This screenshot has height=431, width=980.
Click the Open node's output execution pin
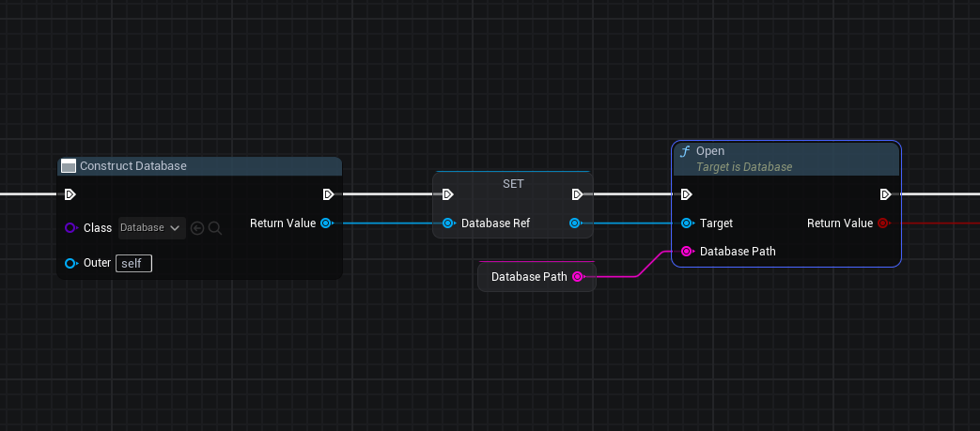pos(885,194)
